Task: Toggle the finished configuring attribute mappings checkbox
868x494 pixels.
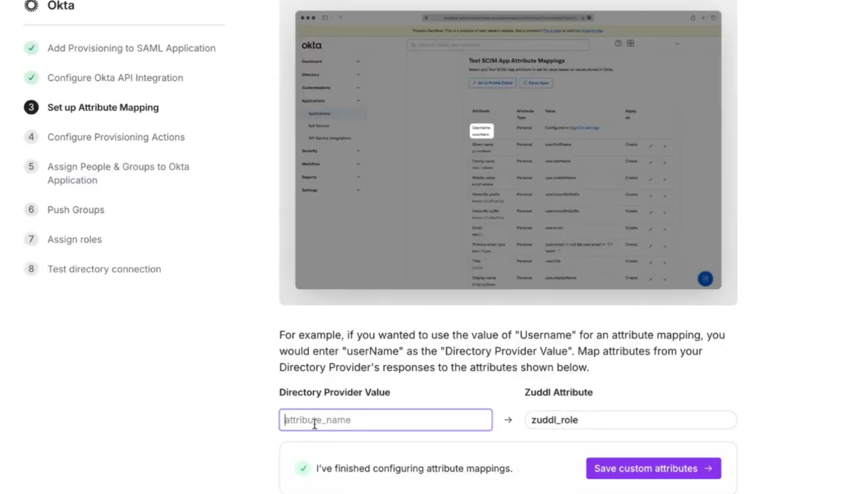Action: point(303,468)
